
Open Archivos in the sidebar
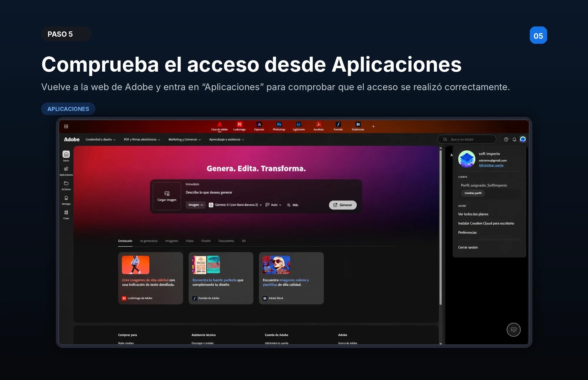pyautogui.click(x=66, y=185)
